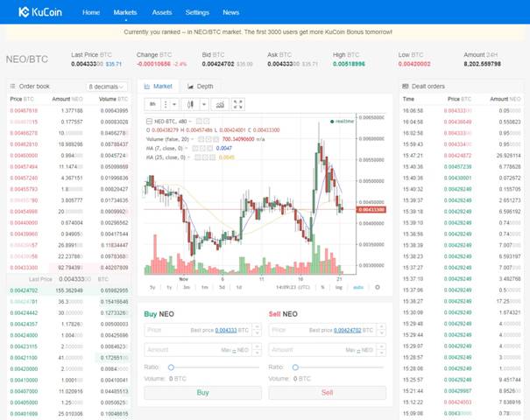This screenshot has width=530, height=420.
Task: Click the candlestick chart style icon
Action: click(190, 104)
